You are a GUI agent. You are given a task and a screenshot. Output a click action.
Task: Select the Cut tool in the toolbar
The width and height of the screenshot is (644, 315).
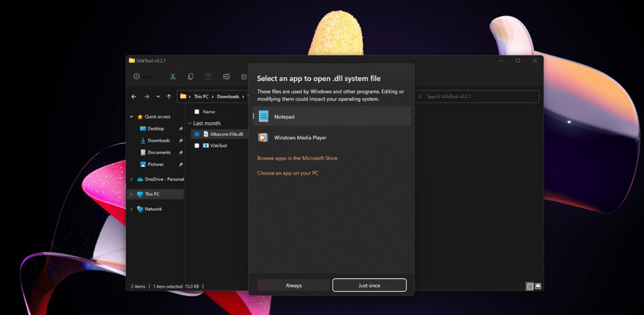click(172, 76)
